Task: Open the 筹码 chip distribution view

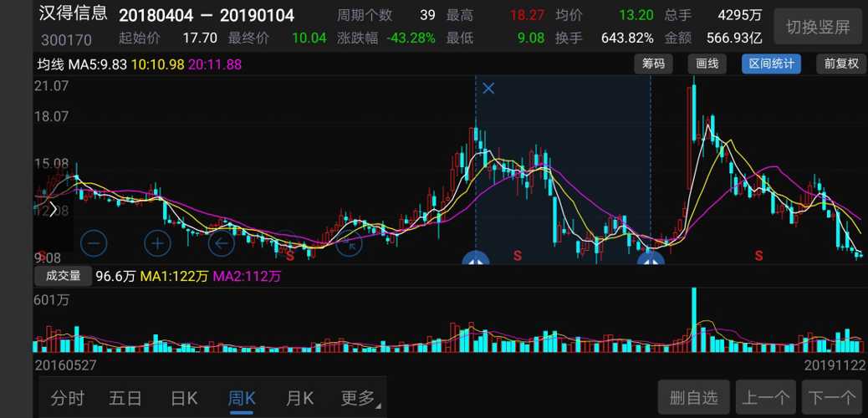Action: pyautogui.click(x=653, y=64)
